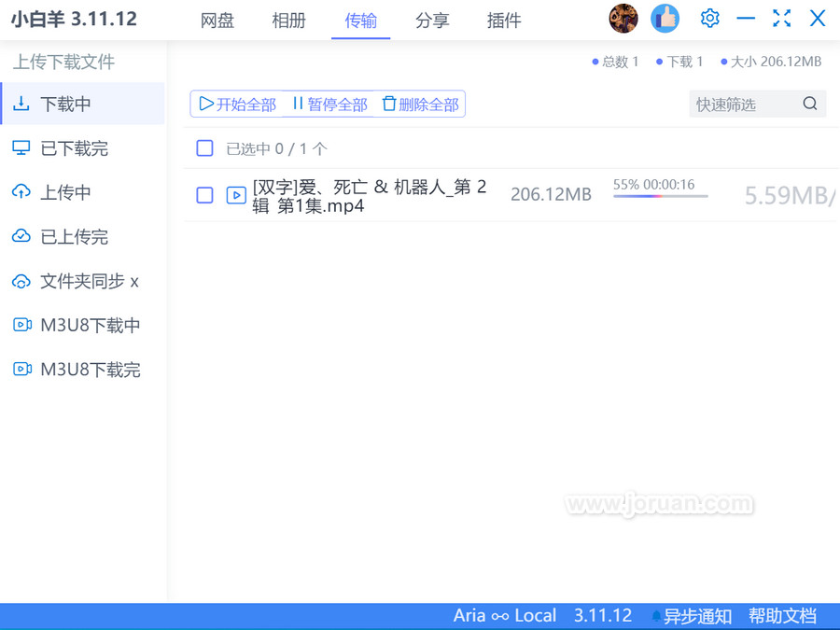The width and height of the screenshot is (840, 630).
Task: Click the 55% download progress bar
Action: pyautogui.click(x=660, y=196)
